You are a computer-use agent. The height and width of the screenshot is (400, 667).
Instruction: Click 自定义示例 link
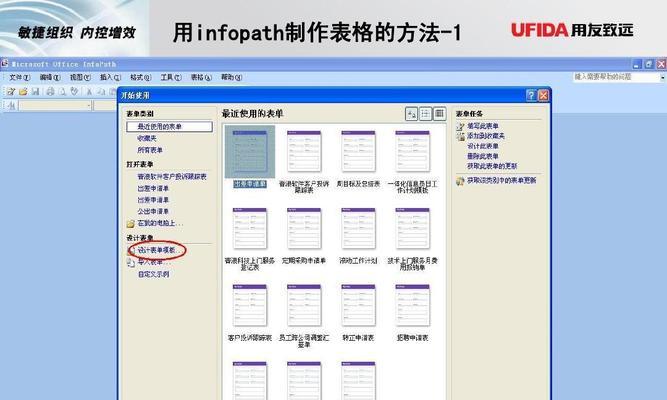pyautogui.click(x=153, y=274)
